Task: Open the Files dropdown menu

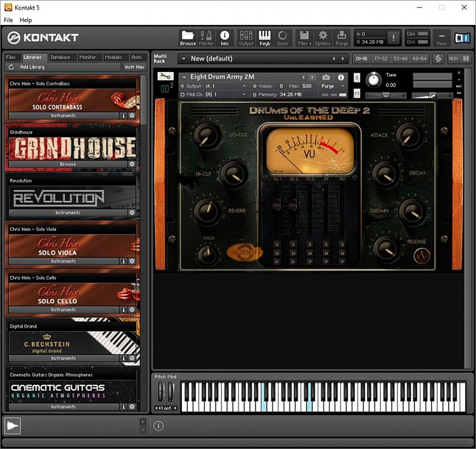Action: (304, 38)
